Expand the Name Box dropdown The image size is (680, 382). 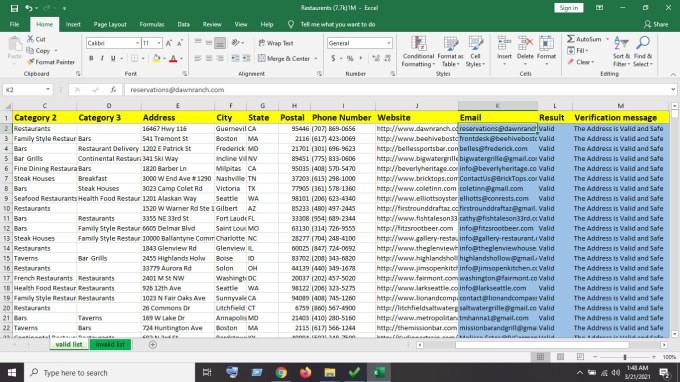48,90
